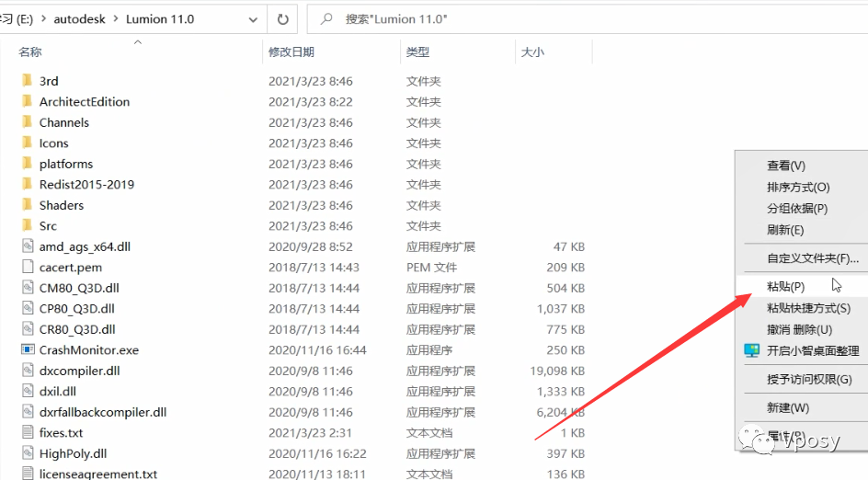
Task: Click the platforms folder icon
Action: pos(28,164)
